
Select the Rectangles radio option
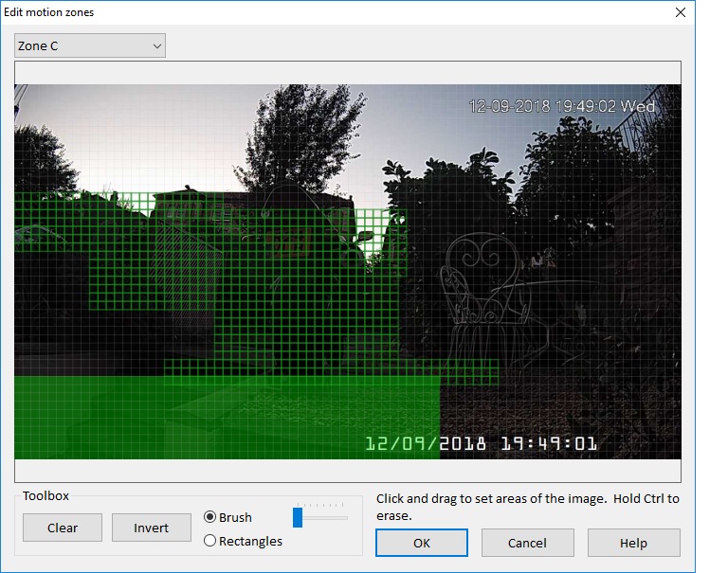(x=243, y=541)
